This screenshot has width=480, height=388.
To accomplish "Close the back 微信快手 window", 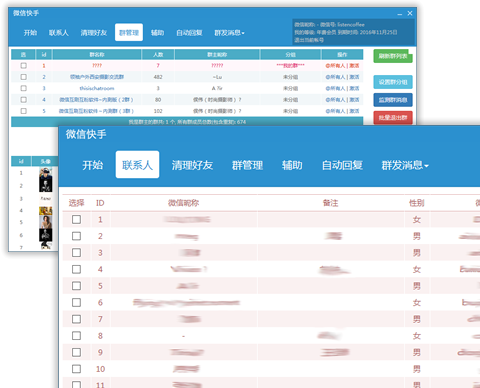I will [410, 13].
